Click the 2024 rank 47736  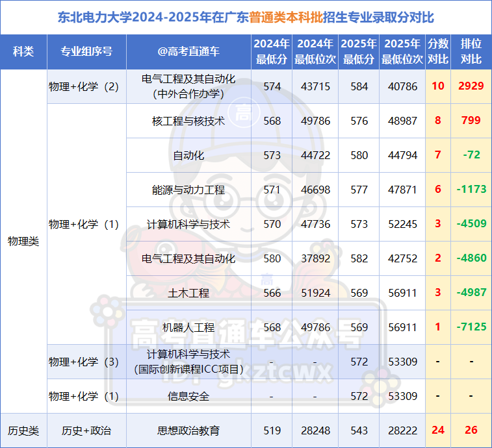315,225
